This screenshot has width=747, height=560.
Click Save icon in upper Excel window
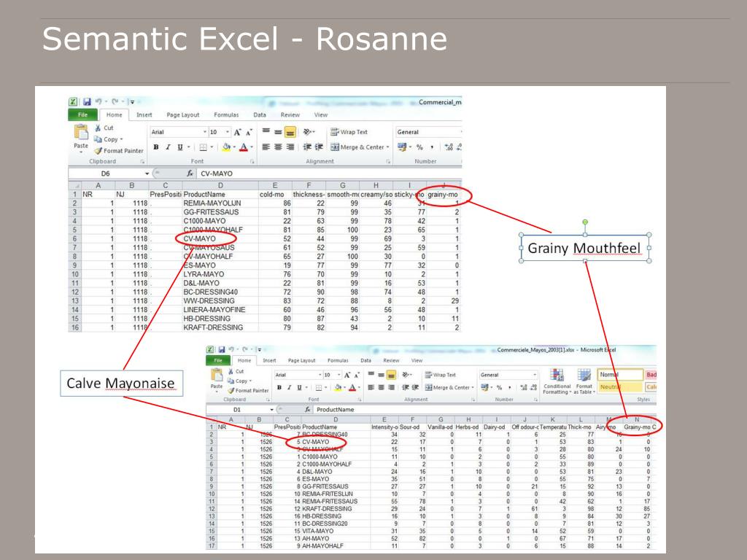[x=87, y=101]
